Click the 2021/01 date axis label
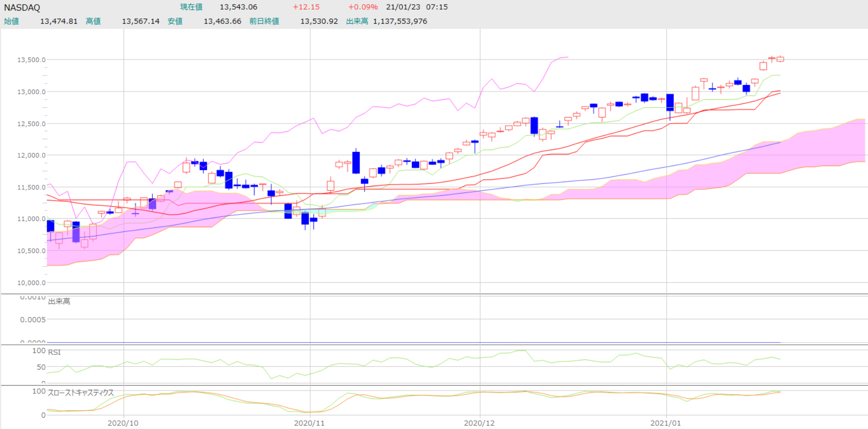This screenshot has width=868, height=429. point(666,423)
